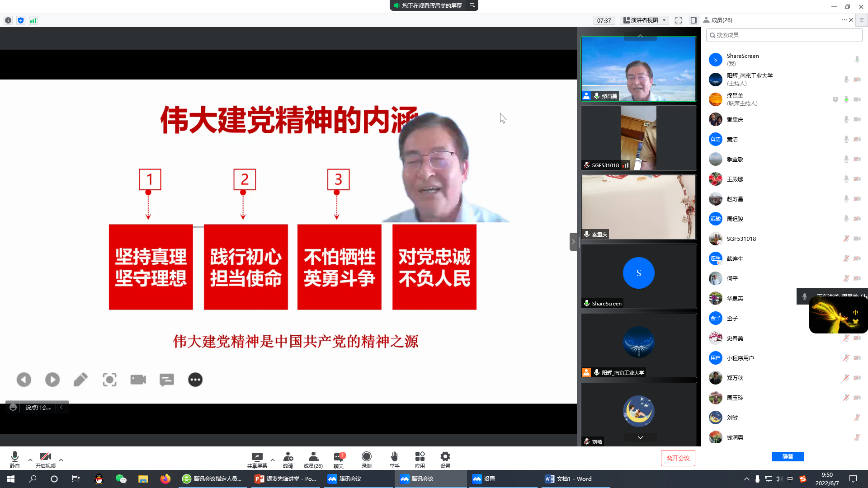This screenshot has width=868, height=488.
Task: Open meeting Settings (设置) gear icon
Action: [x=445, y=457]
